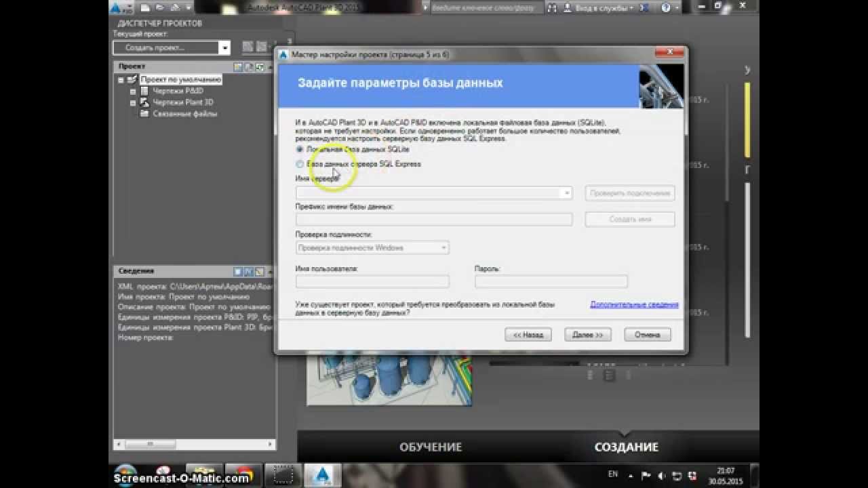The image size is (868, 488).
Task: Click the 'Создать имя' button
Action: [x=630, y=220]
